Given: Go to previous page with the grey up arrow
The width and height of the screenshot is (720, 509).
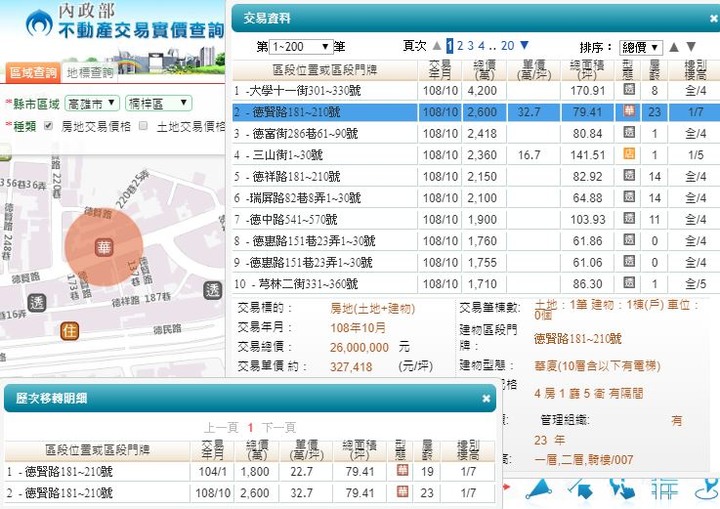Looking at the screenshot, I should [x=437, y=46].
